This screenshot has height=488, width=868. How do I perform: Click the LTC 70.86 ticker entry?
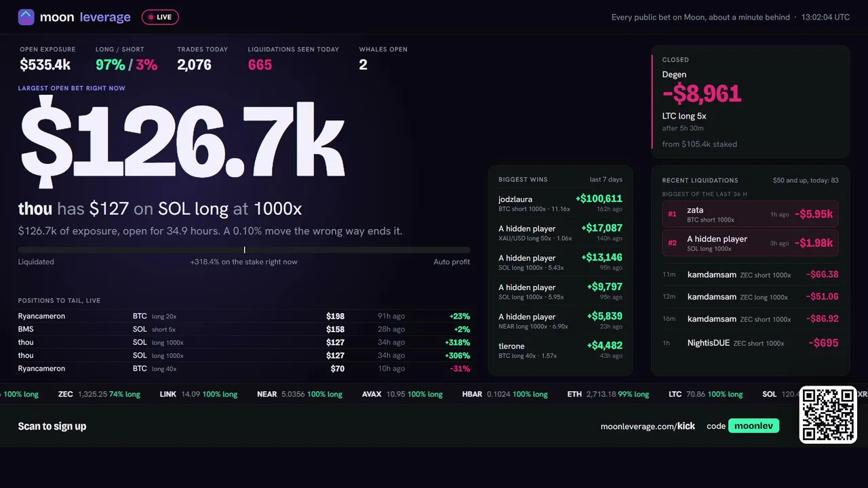coord(705,394)
